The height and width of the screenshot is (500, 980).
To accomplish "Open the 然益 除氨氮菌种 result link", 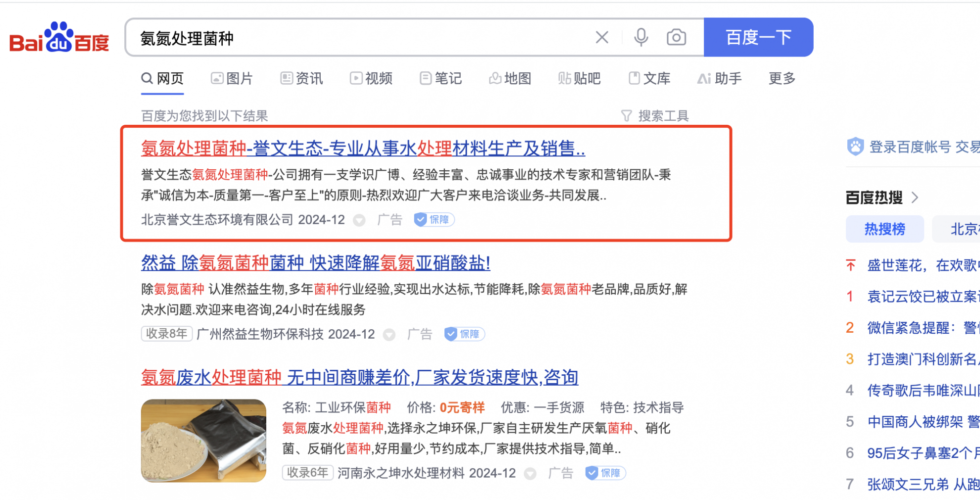I will (316, 263).
